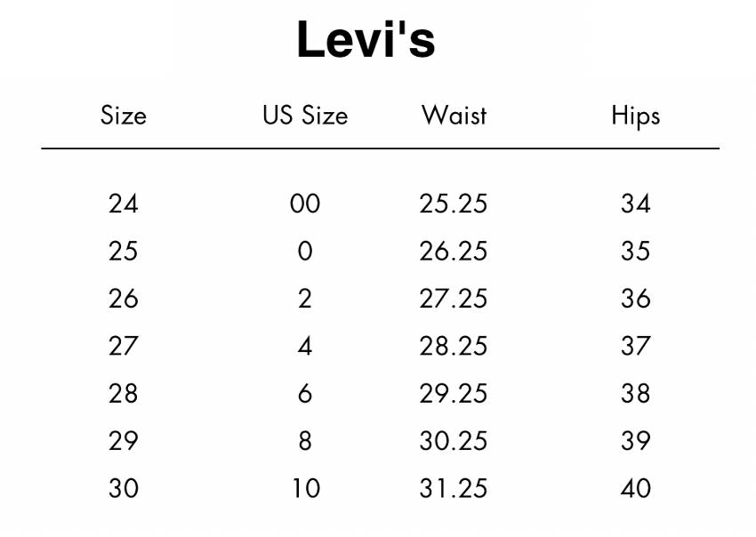Click the Hips column header

point(635,117)
